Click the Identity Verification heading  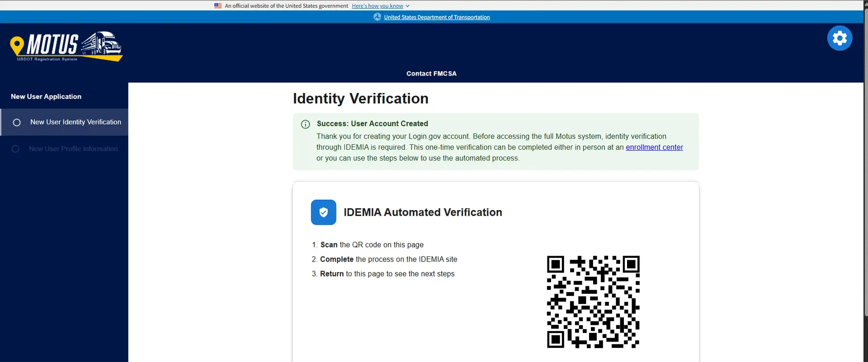click(361, 98)
